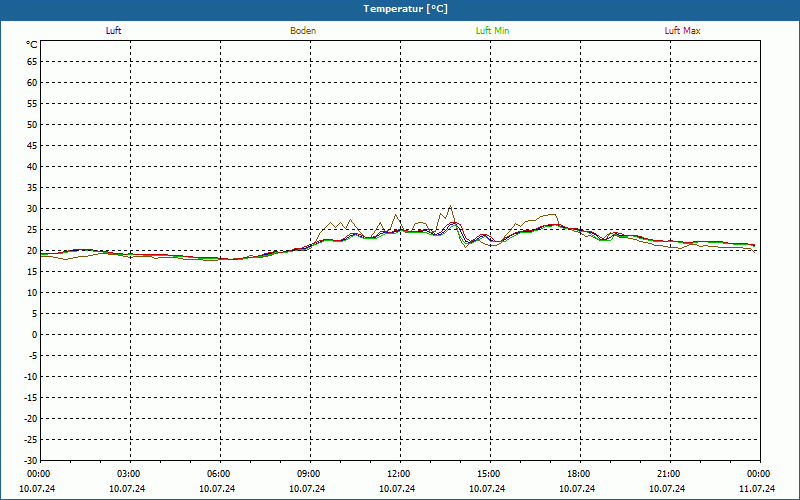Click the 65 y-axis value
Screen dimensions: 800x500
32,62
